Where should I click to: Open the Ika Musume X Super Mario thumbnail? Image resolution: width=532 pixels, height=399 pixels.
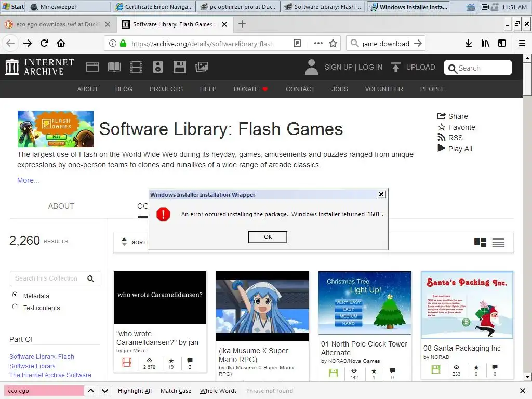[x=262, y=306]
